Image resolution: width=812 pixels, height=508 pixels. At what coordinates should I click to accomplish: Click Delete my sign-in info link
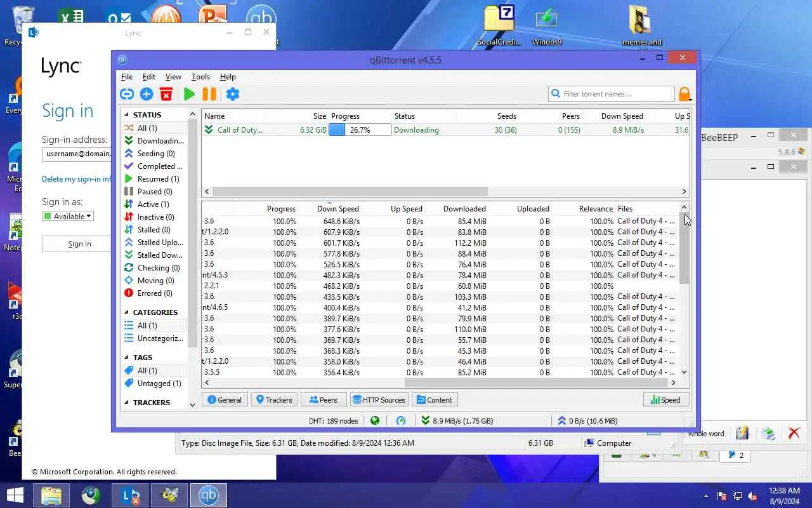coord(76,179)
